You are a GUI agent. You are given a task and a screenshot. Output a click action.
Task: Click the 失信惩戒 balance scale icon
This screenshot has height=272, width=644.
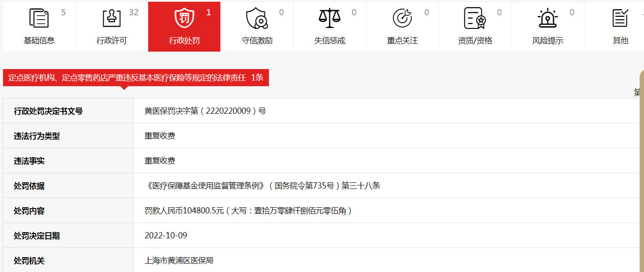click(x=329, y=18)
